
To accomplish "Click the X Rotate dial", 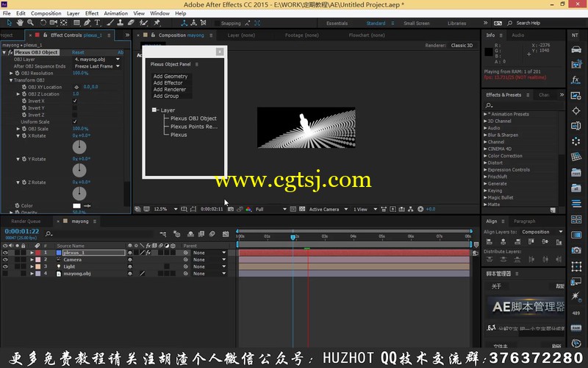I will (x=79, y=147).
